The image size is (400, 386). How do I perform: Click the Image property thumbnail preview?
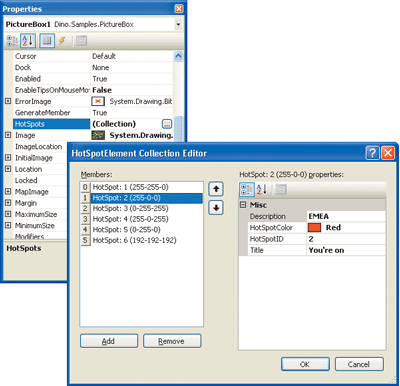[98, 135]
